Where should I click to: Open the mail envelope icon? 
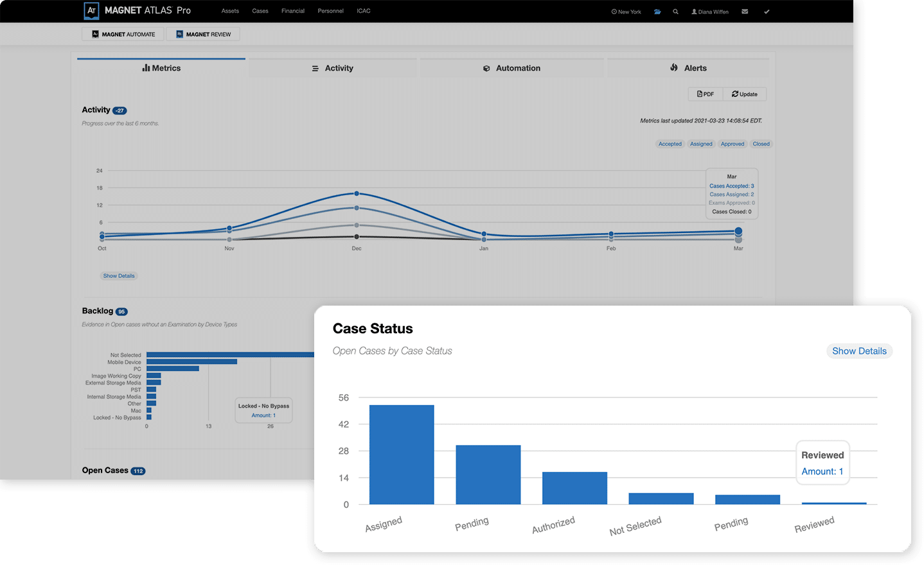(x=745, y=12)
